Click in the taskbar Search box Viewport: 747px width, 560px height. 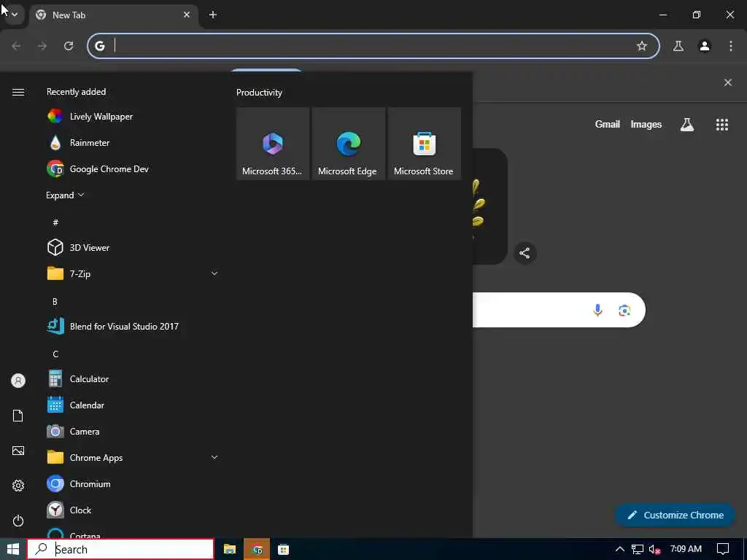pos(120,549)
